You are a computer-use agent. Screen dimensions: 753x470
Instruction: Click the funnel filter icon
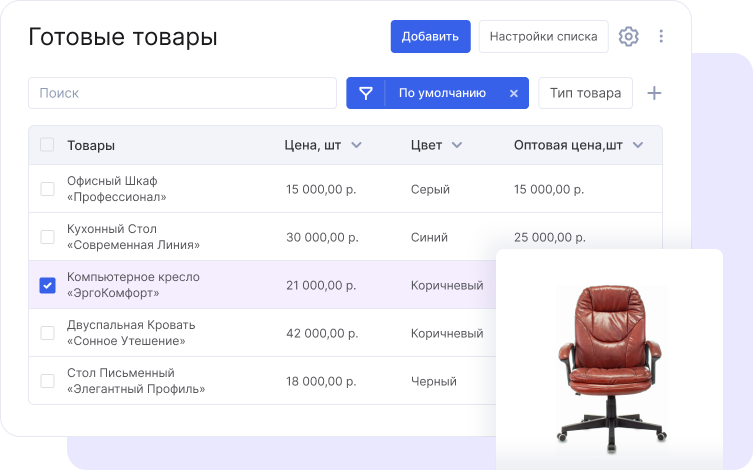coord(366,93)
